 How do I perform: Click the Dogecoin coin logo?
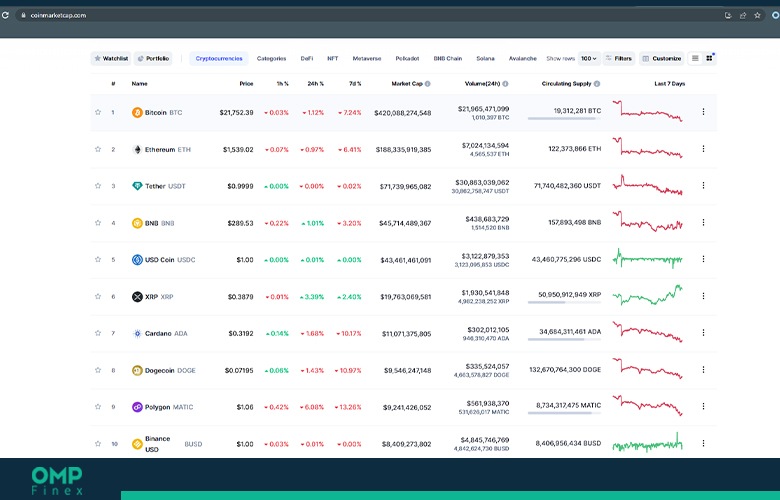pos(137,370)
